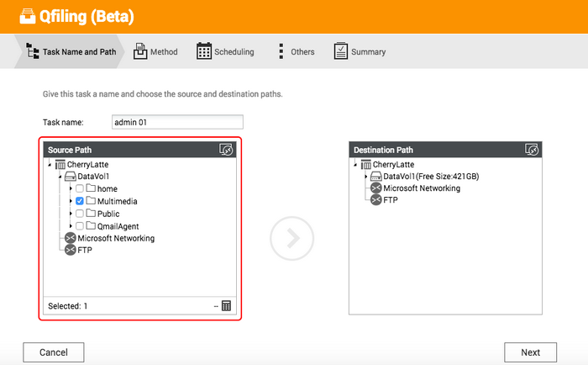This screenshot has height=365, width=588.
Task: Select the QmailAgent folder icon
Action: tap(91, 225)
